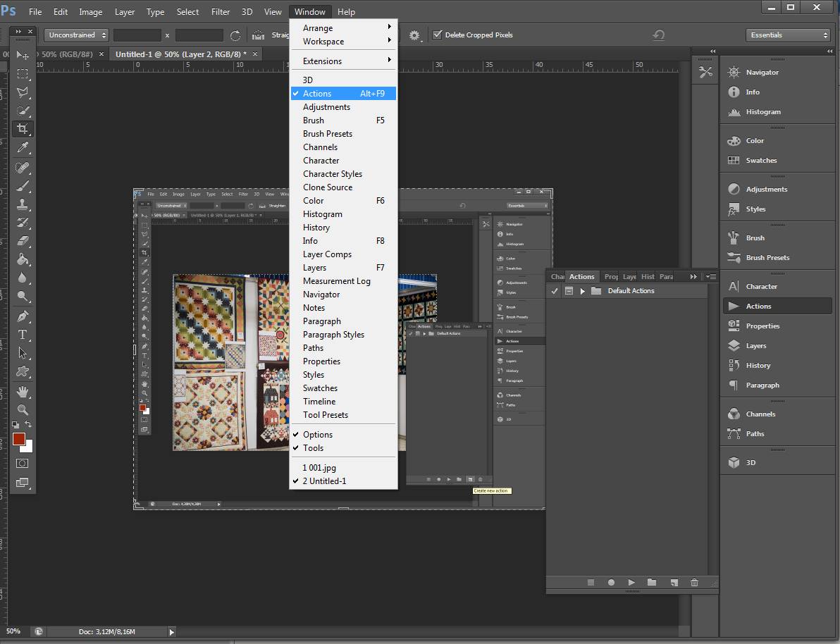Image resolution: width=840 pixels, height=644 pixels.
Task: Select the Move tool
Action: [x=23, y=55]
